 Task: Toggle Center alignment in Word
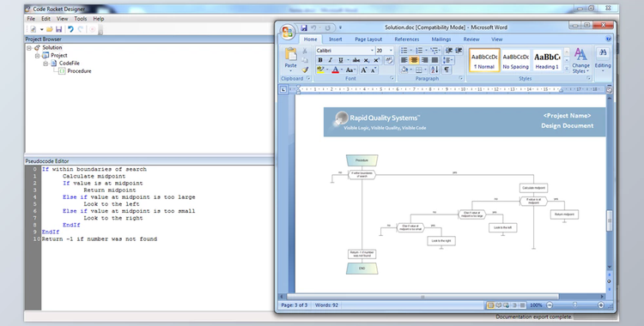click(x=414, y=60)
